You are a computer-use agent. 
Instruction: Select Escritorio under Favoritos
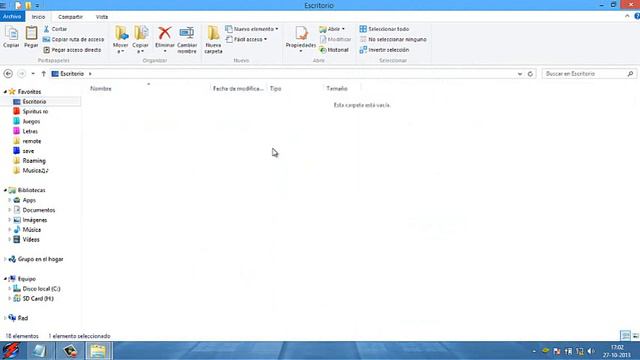34,102
